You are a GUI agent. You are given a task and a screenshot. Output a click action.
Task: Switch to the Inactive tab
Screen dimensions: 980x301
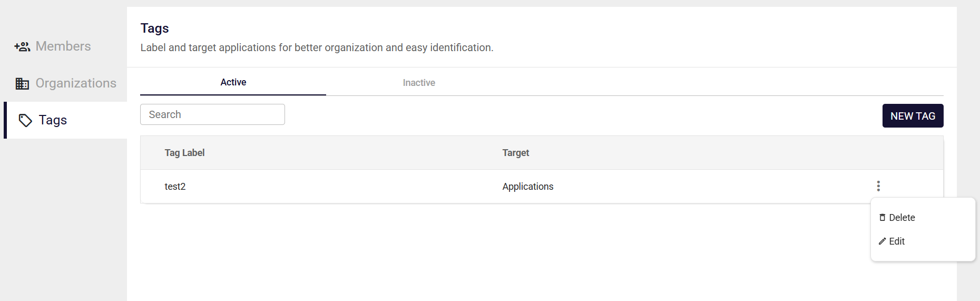[x=419, y=83]
